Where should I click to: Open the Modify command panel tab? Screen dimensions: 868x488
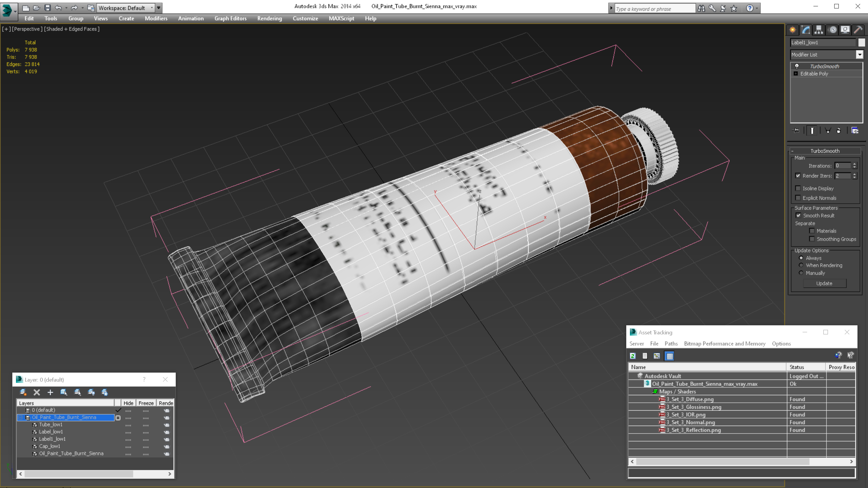(806, 30)
